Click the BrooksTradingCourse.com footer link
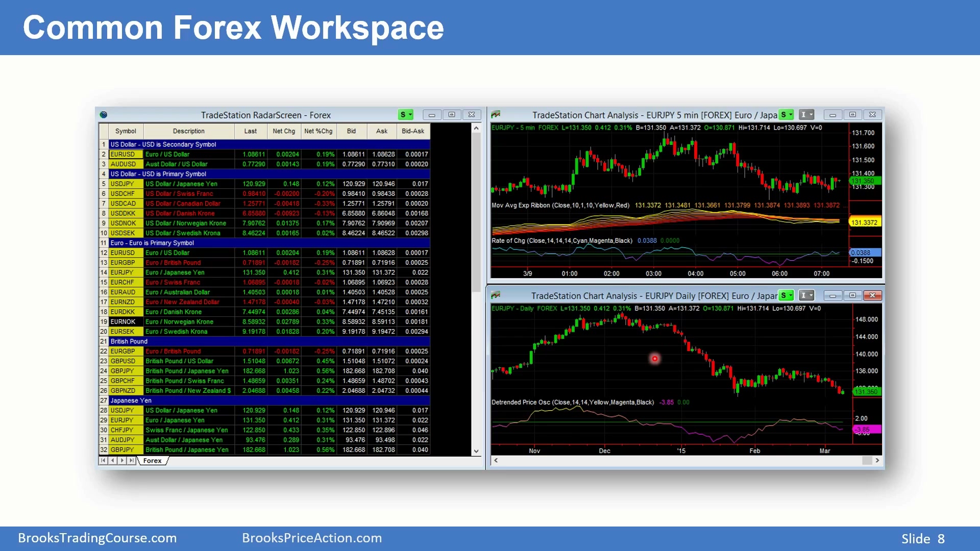This screenshot has width=980, height=551. 97,538
